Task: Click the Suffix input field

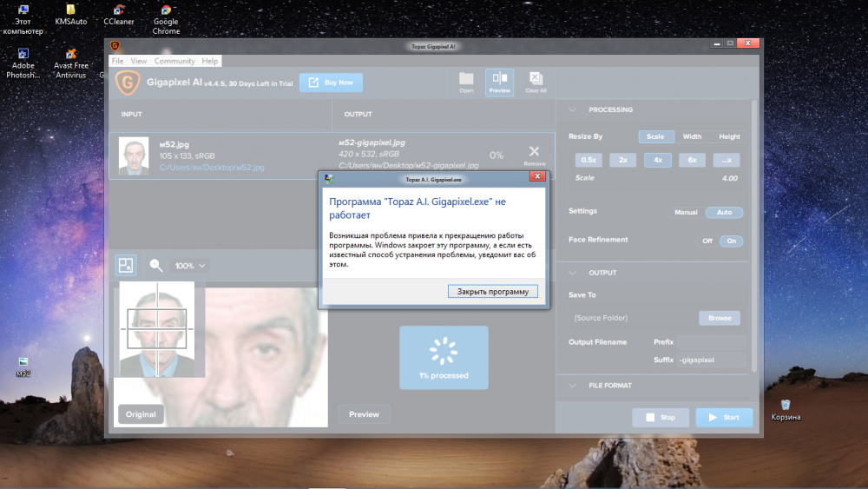Action: (710, 360)
